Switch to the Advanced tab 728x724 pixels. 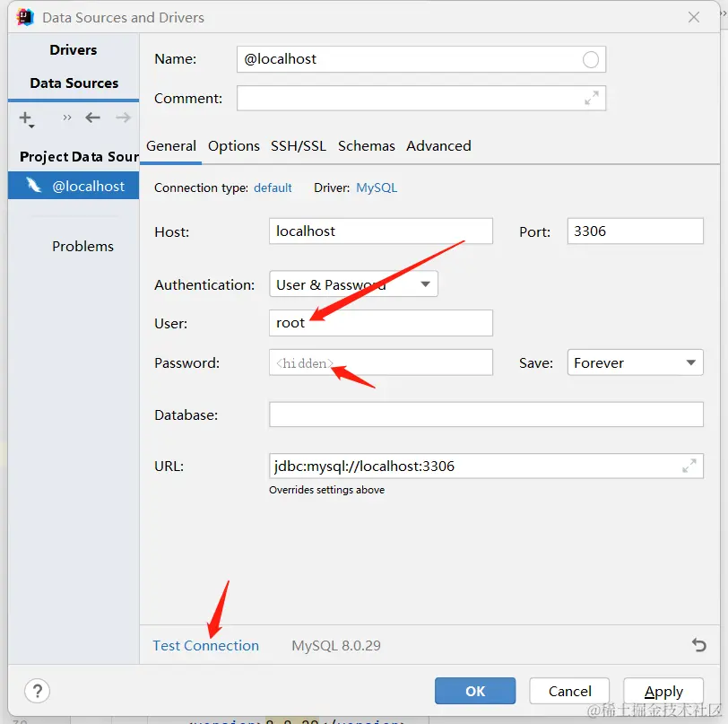click(438, 146)
